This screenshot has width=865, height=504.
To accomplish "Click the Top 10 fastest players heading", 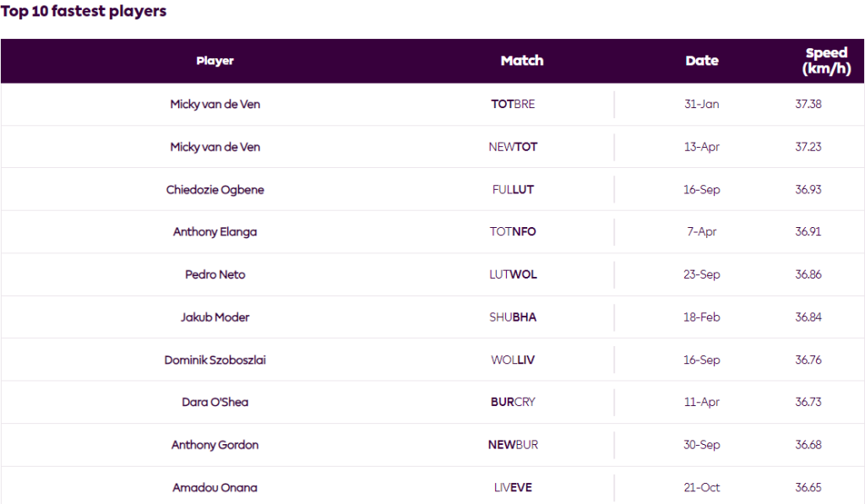I will (84, 12).
